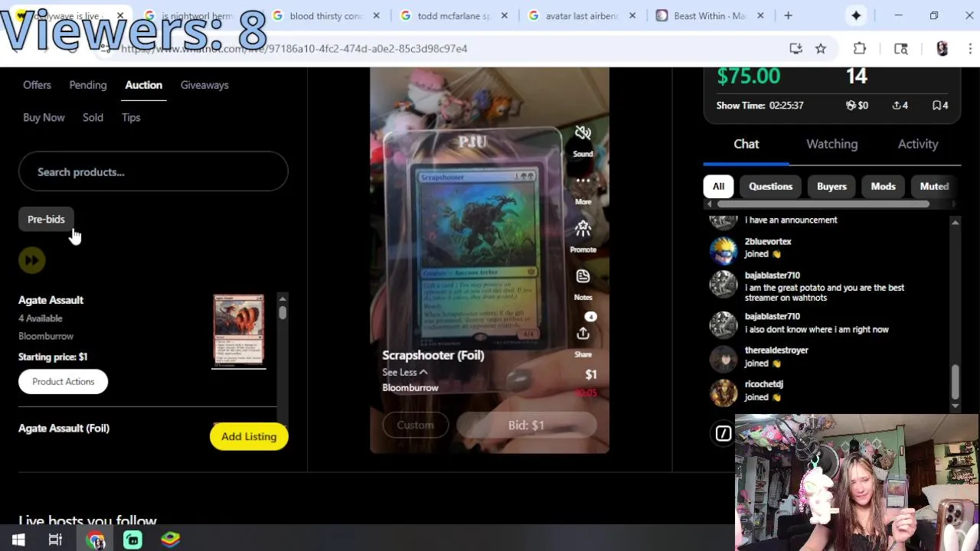980x551 pixels.
Task: Filter chat by Buyers
Action: tap(831, 186)
